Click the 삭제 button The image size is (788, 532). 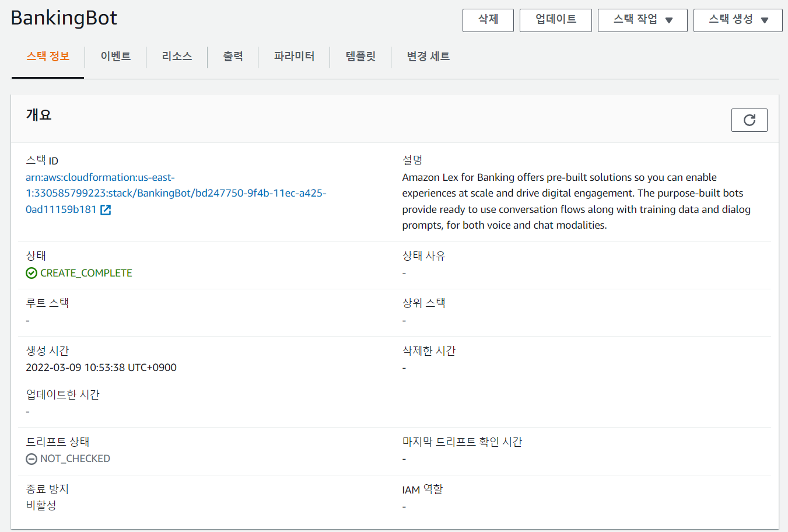[x=488, y=20]
